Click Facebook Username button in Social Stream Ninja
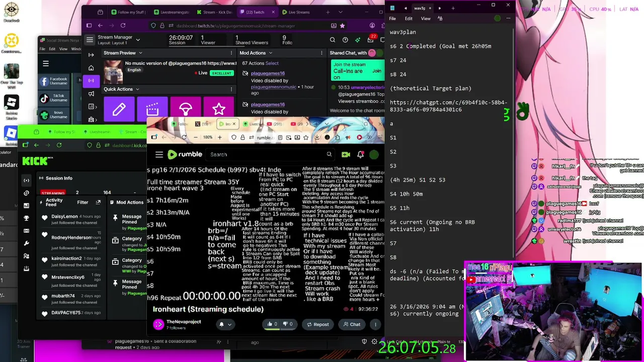 pos(52,81)
